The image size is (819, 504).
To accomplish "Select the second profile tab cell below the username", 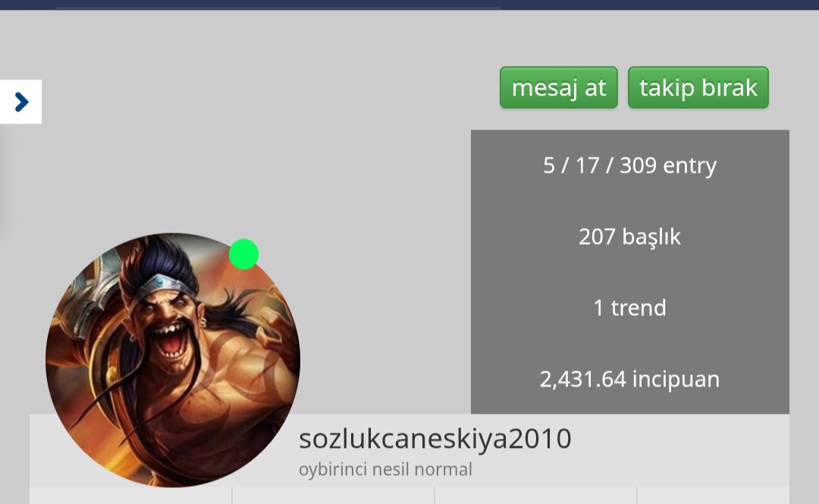I will pyautogui.click(x=333, y=495).
